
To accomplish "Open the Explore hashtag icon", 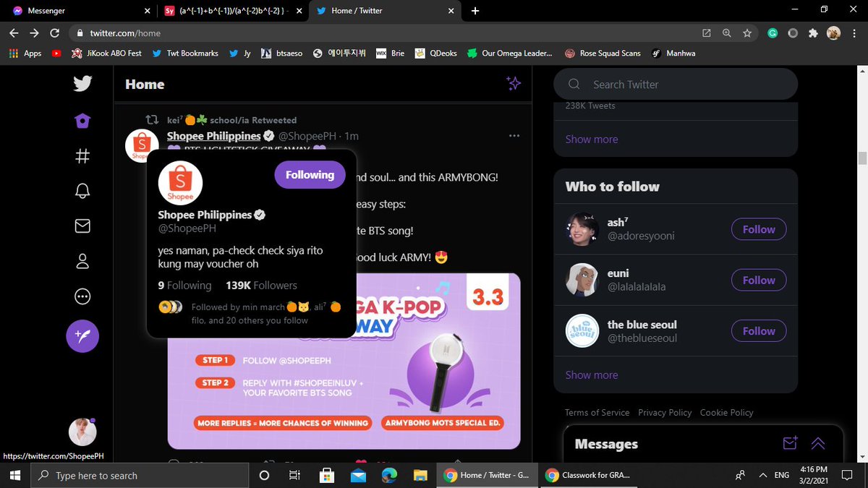I will tap(82, 156).
